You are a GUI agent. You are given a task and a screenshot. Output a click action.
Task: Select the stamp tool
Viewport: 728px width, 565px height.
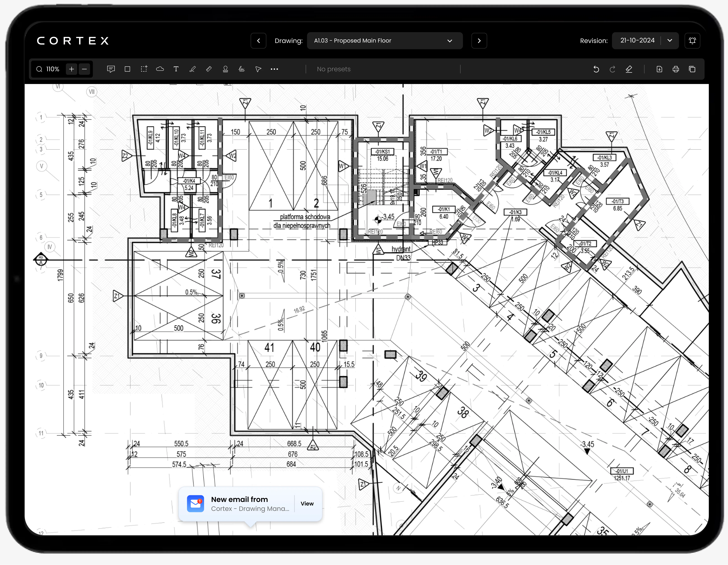(x=225, y=69)
